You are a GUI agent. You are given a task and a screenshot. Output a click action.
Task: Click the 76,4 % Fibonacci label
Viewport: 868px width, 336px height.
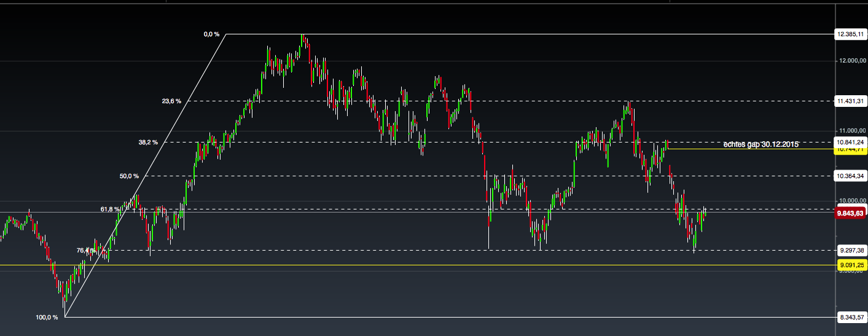(86, 251)
